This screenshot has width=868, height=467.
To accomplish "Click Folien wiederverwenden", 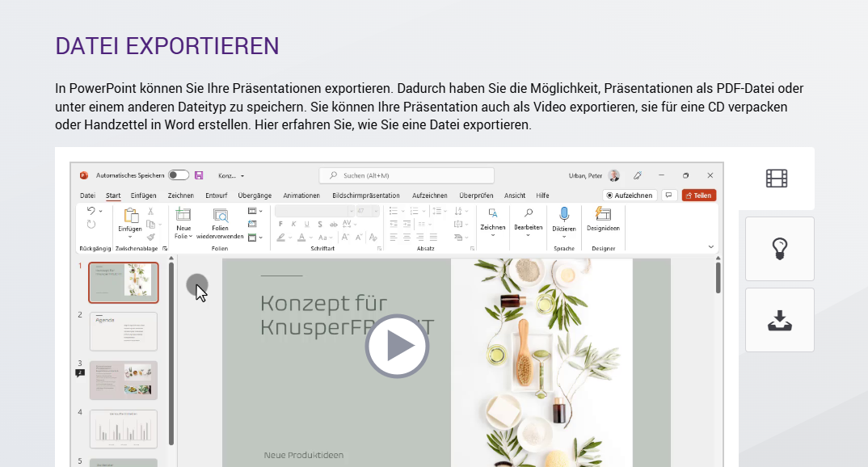I will pyautogui.click(x=220, y=224).
